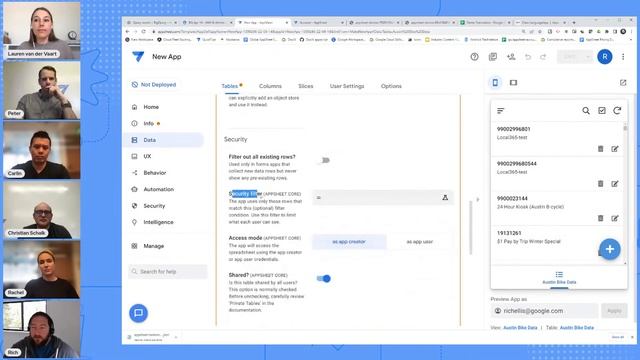Click the Preview App as email field
Screen dimensions: 640x360
point(544,311)
